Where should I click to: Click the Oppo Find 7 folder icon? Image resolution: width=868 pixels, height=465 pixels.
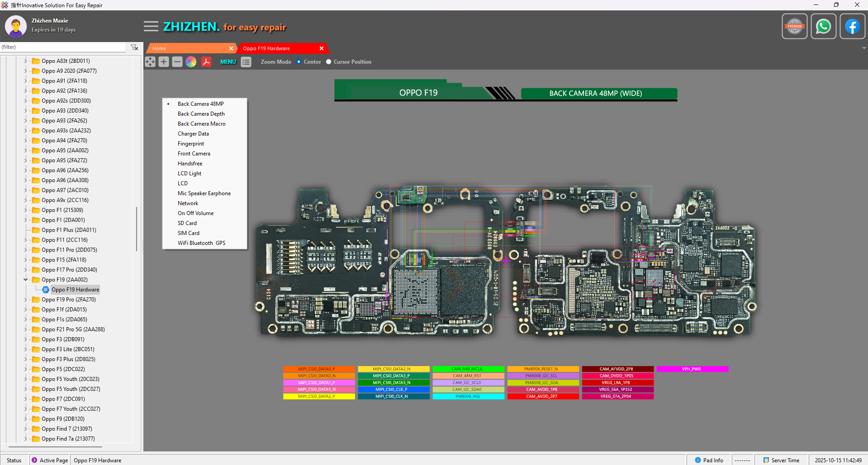coord(36,429)
